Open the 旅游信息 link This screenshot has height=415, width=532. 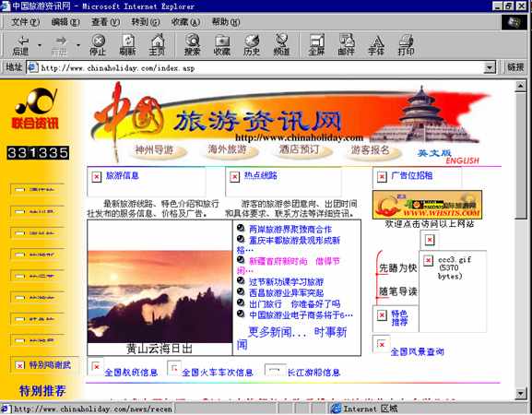pyautogui.click(x=122, y=175)
